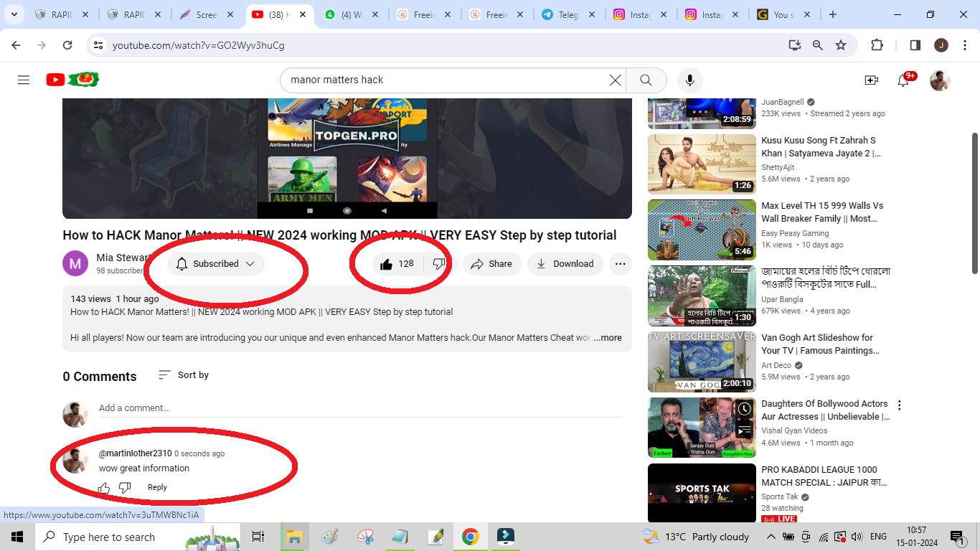This screenshot has height=551, width=980.
Task: Open the Mia Stewart channel name
Action: [x=123, y=258]
